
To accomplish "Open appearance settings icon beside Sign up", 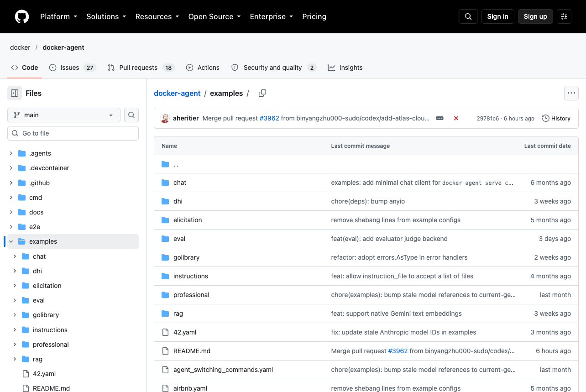I will point(564,16).
